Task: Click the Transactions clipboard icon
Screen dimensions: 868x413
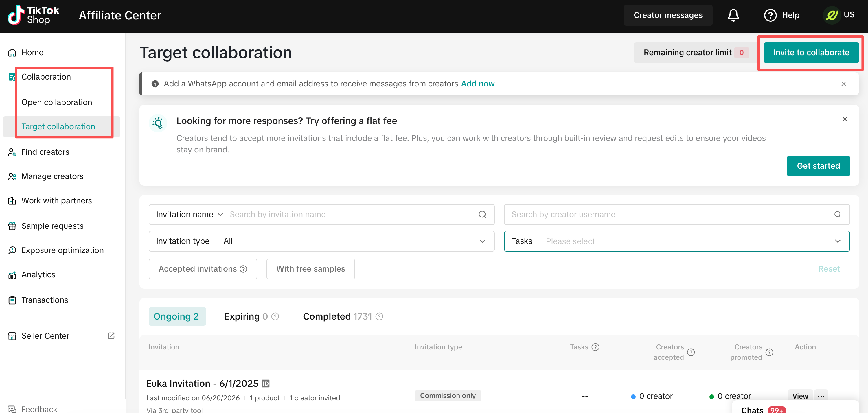Action: point(12,300)
